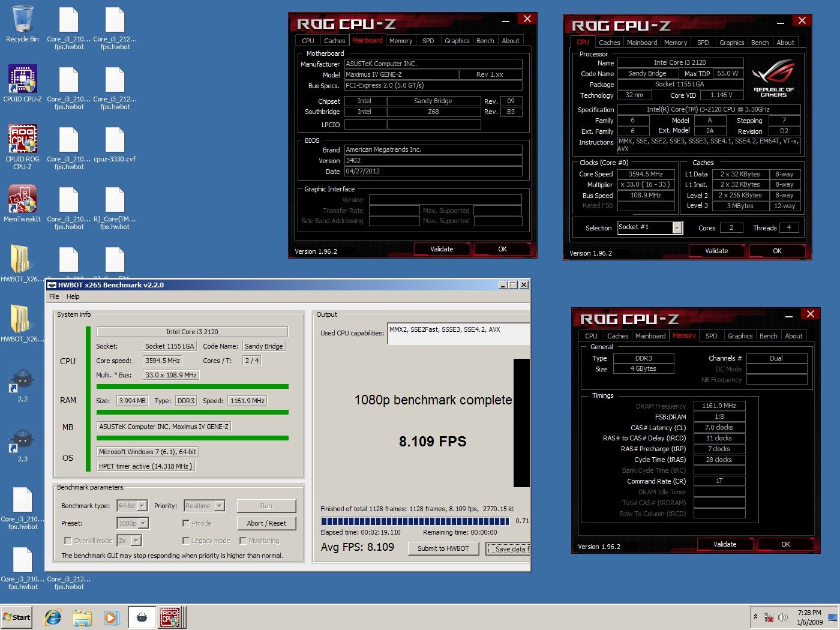Click HPET timer active (14.318 MHz) text
The height and width of the screenshot is (630, 840).
point(146,466)
